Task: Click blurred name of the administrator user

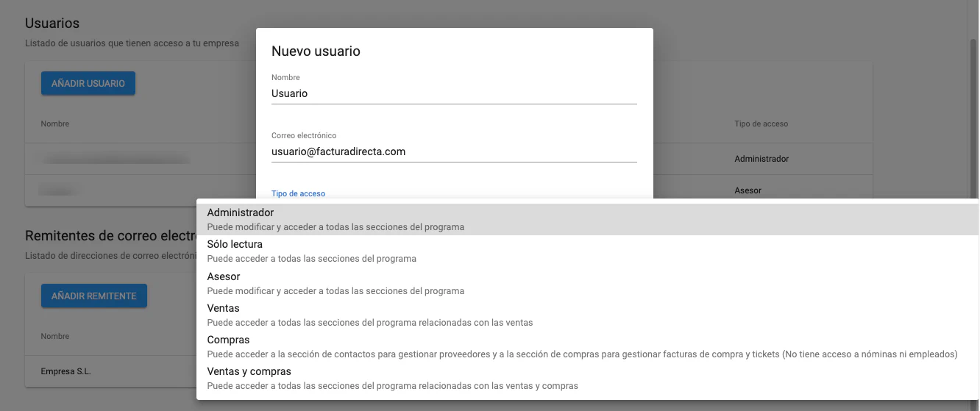Action: 115,159
